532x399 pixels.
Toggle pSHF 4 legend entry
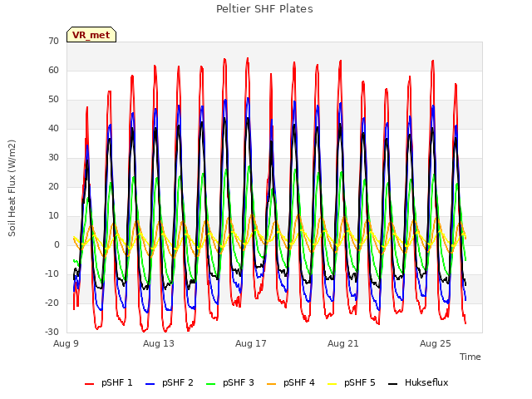click(x=291, y=382)
